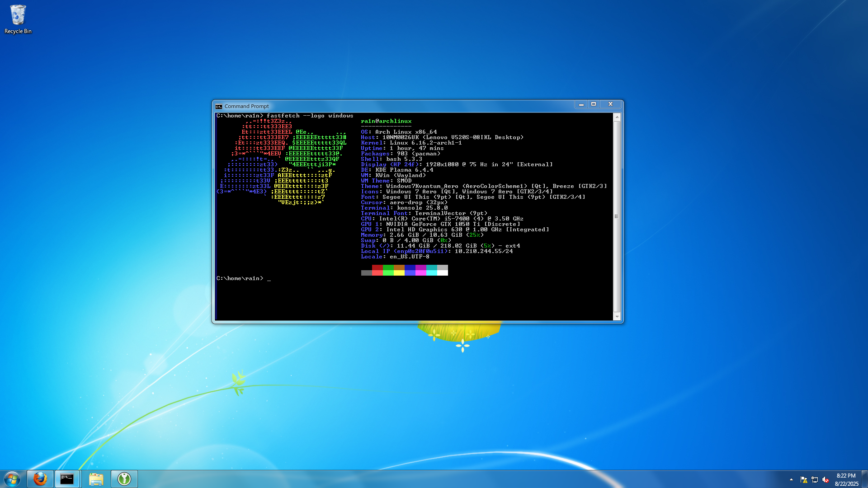Open the Recycle Bin desktop icon
This screenshot has width=868, height=488.
pyautogui.click(x=18, y=19)
